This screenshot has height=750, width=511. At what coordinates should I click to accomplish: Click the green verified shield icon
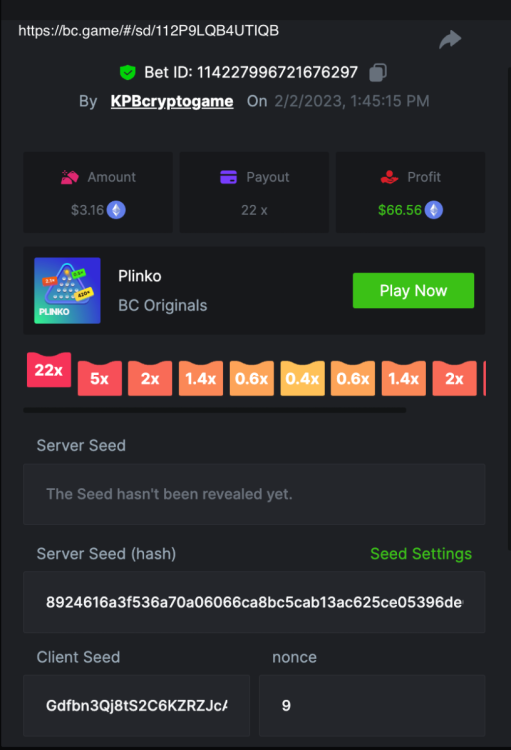click(127, 73)
